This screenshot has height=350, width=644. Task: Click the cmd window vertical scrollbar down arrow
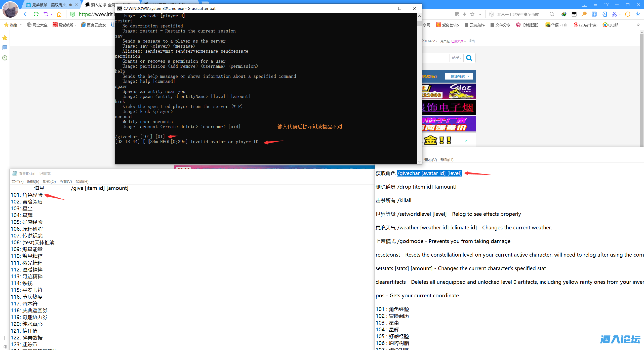click(419, 161)
